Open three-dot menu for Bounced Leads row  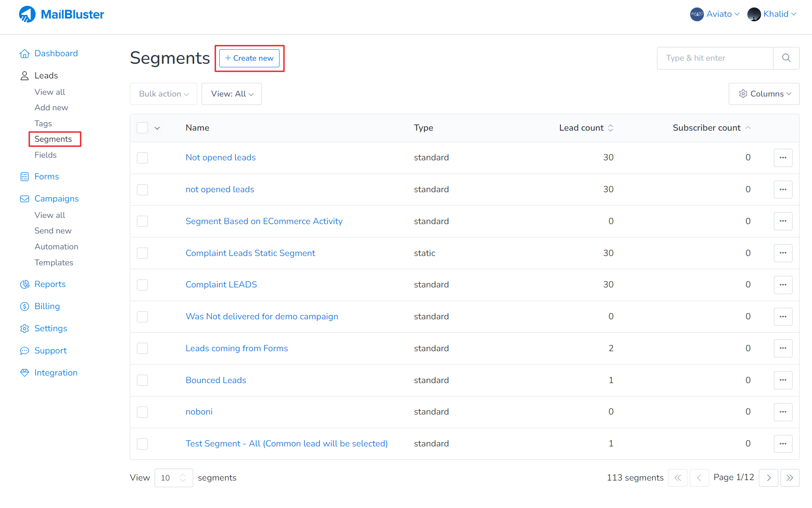tap(783, 380)
